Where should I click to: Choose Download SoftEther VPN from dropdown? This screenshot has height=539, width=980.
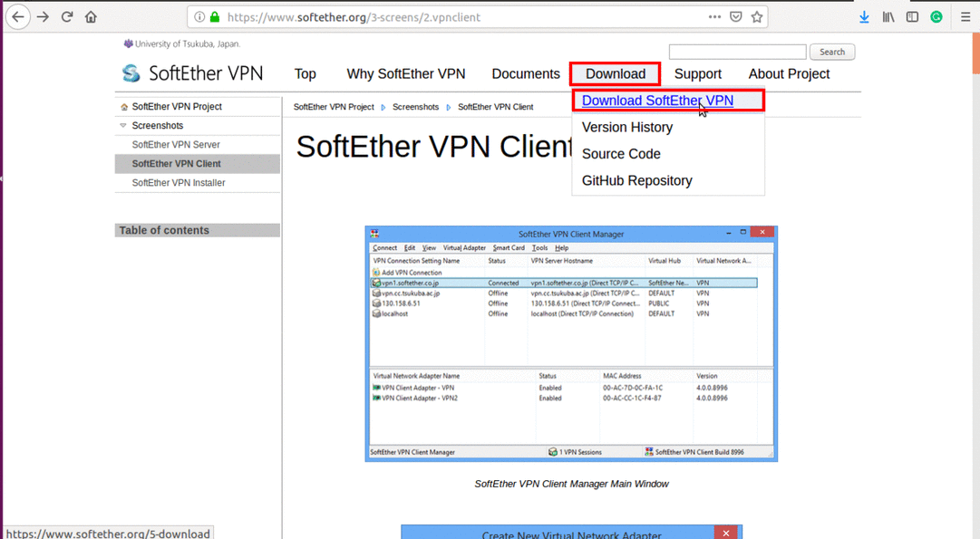point(657,101)
